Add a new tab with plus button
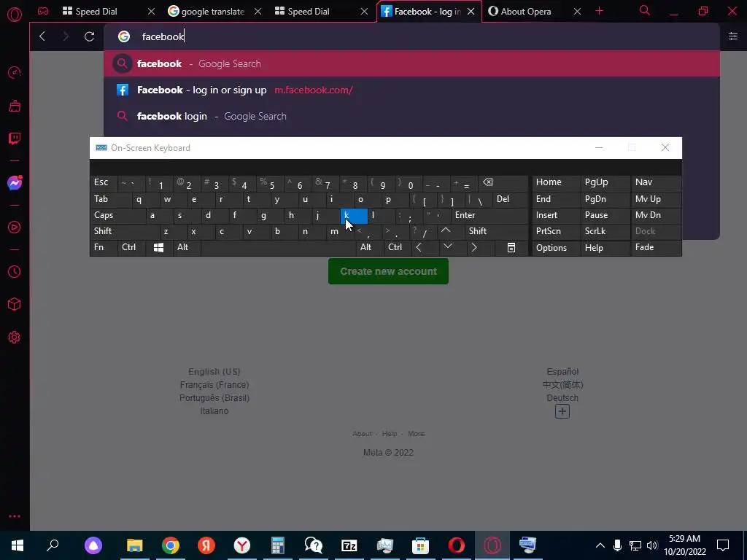Screen dimensions: 747x560 [600, 11]
